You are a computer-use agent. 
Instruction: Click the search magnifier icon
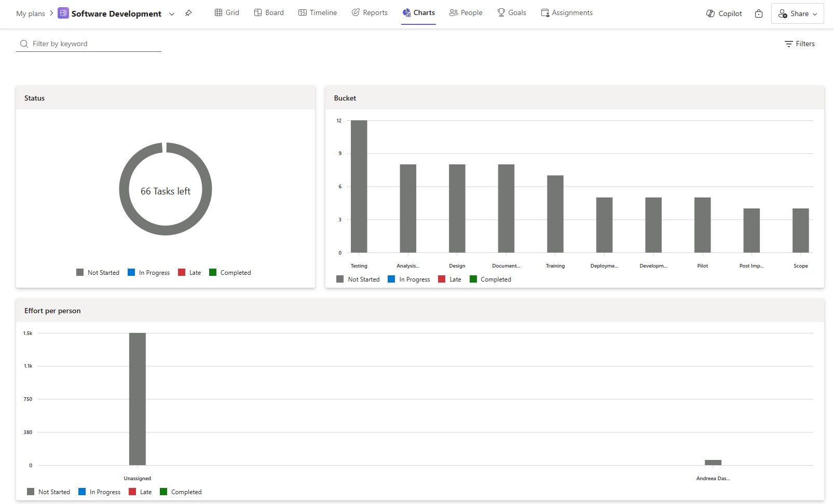24,44
